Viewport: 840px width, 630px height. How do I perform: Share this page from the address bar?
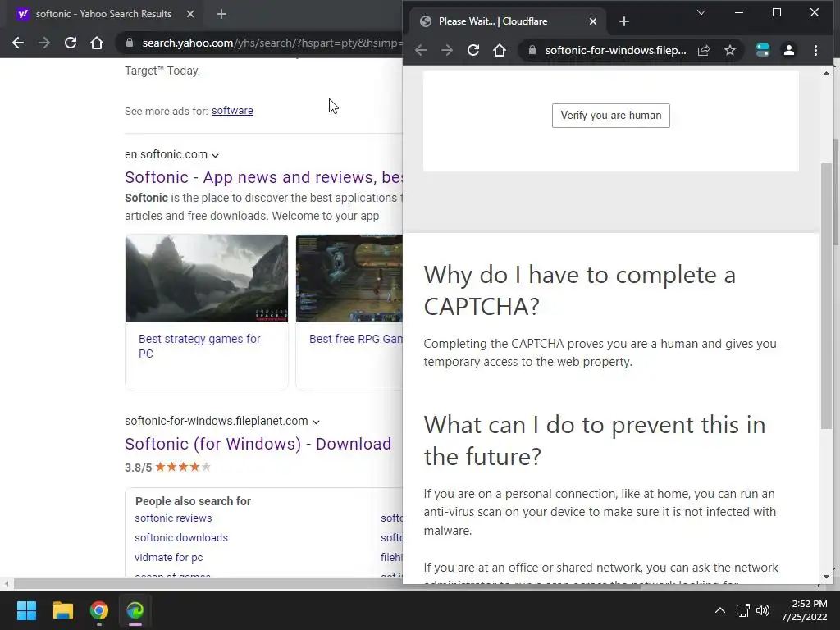point(704,50)
